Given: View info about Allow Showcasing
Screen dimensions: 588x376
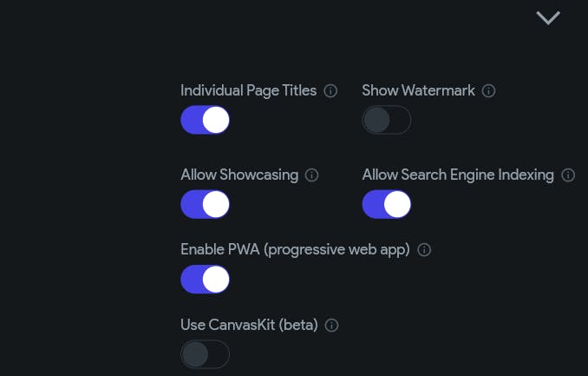Looking at the screenshot, I should pos(312,175).
